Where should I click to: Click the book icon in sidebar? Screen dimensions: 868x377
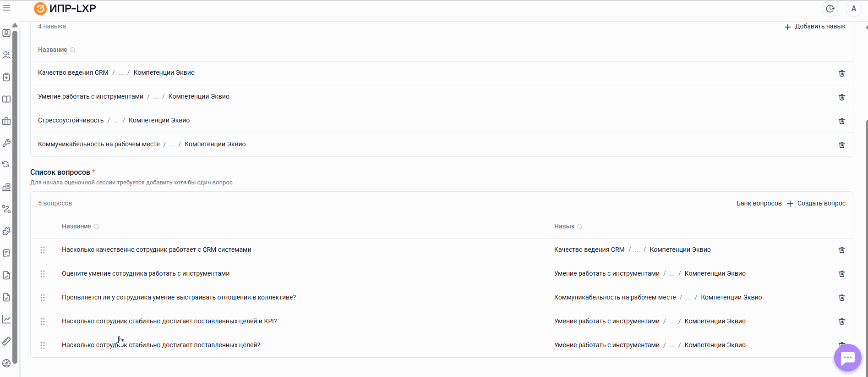[x=6, y=99]
